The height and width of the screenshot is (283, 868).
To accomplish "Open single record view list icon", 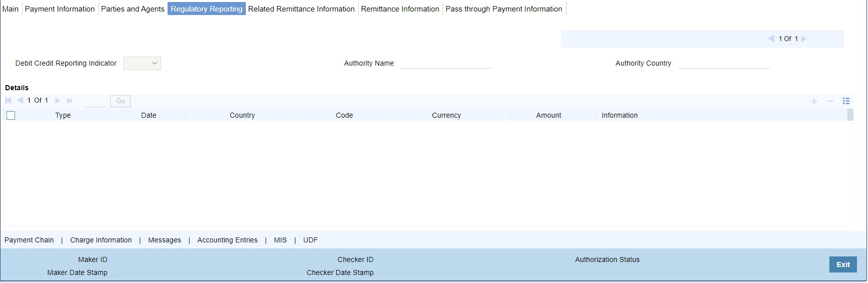I will pyautogui.click(x=846, y=101).
